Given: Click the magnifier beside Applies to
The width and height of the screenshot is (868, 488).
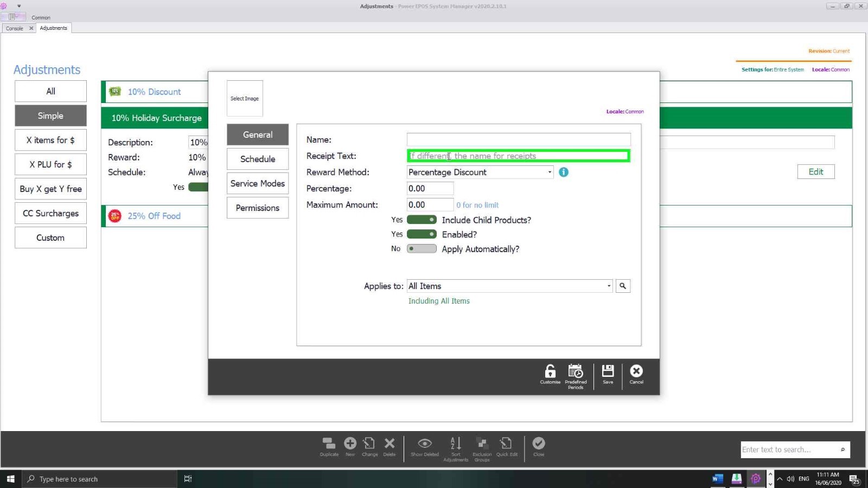Looking at the screenshot, I should pos(623,286).
